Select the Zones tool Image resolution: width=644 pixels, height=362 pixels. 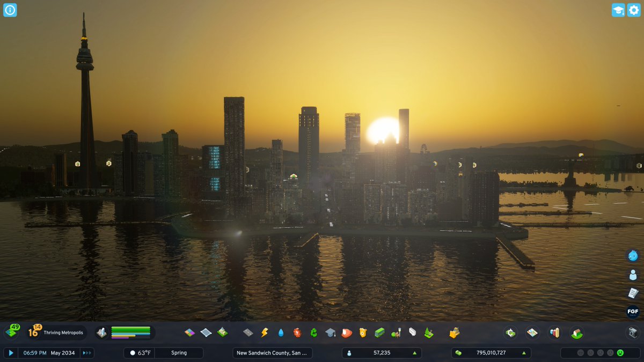[x=189, y=333]
